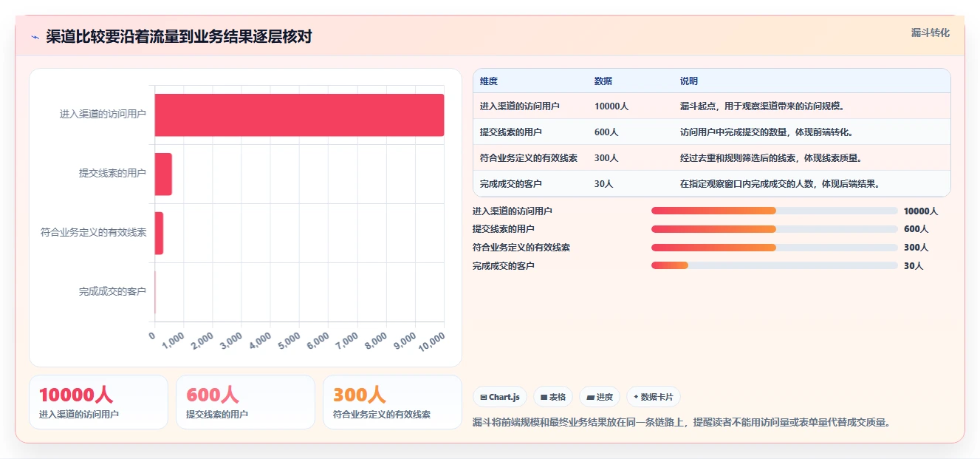Click the description starting with 在指定观察窗口内

(780, 184)
